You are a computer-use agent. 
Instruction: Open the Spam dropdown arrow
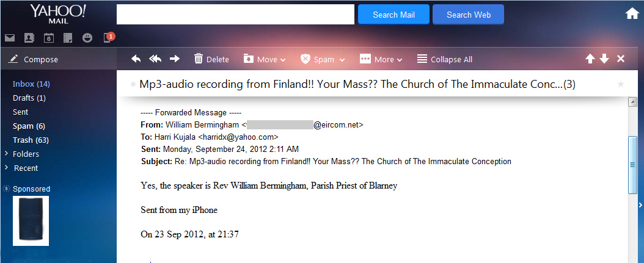tap(342, 60)
